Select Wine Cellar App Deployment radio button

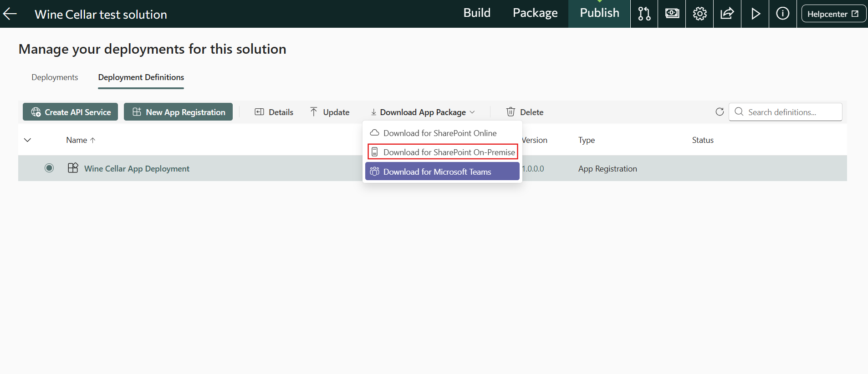49,168
